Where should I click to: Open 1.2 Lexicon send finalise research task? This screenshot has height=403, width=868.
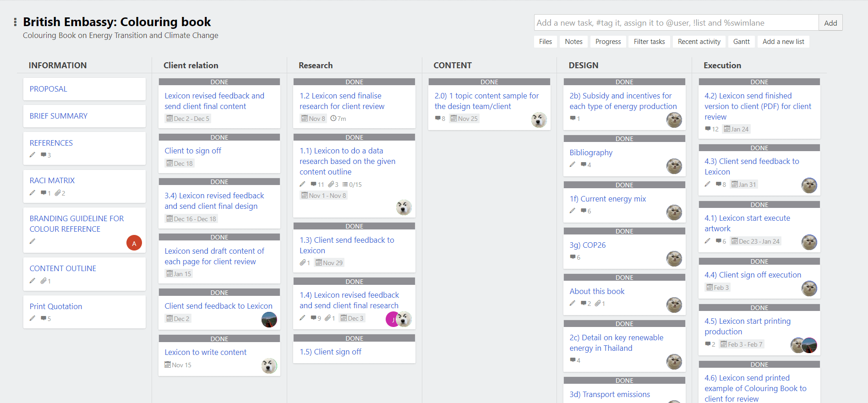(342, 101)
